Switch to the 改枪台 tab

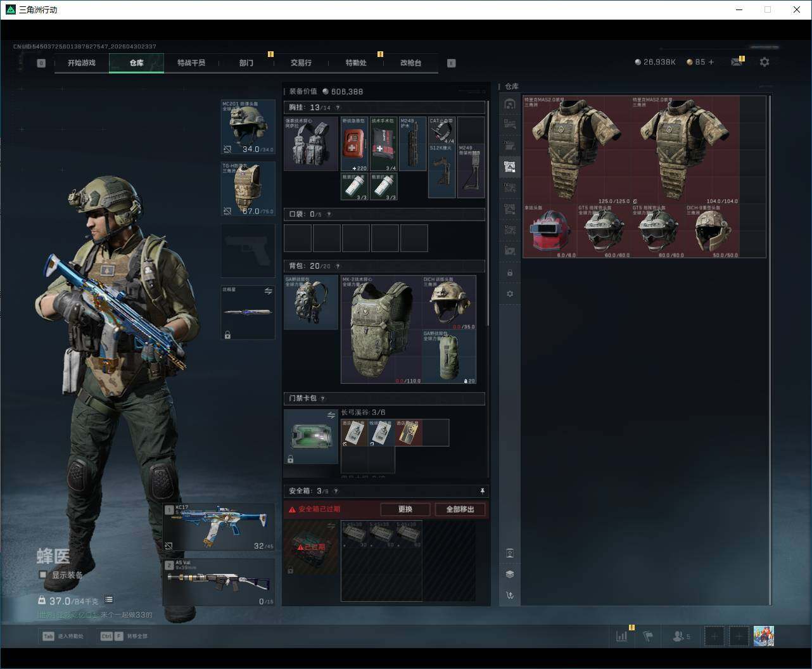click(x=410, y=63)
